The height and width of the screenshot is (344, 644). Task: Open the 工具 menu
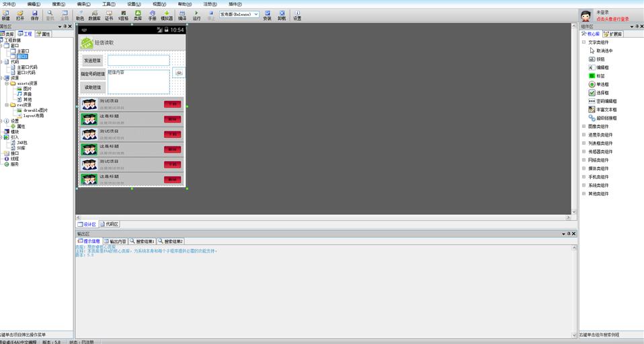pyautogui.click(x=108, y=4)
